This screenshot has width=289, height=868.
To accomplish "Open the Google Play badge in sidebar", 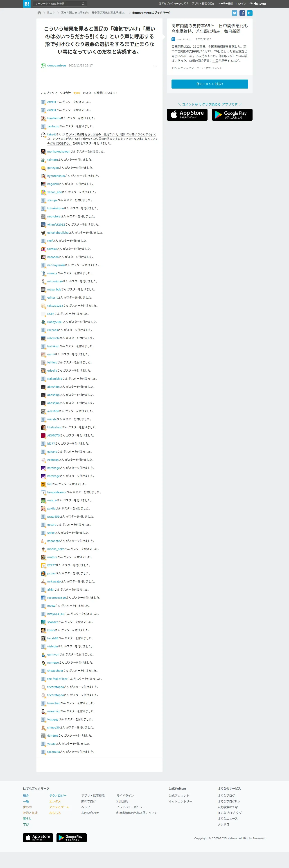I will [232, 114].
